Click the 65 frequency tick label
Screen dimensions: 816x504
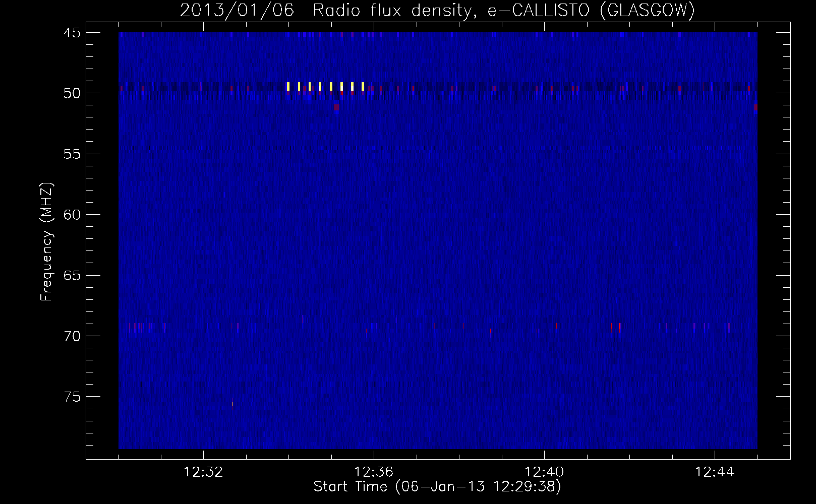pyautogui.click(x=72, y=276)
